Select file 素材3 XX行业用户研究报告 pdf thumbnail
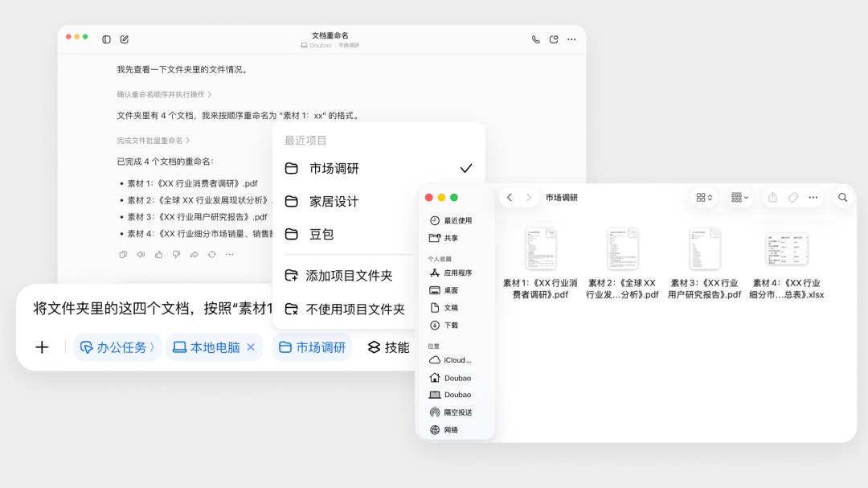 click(704, 248)
